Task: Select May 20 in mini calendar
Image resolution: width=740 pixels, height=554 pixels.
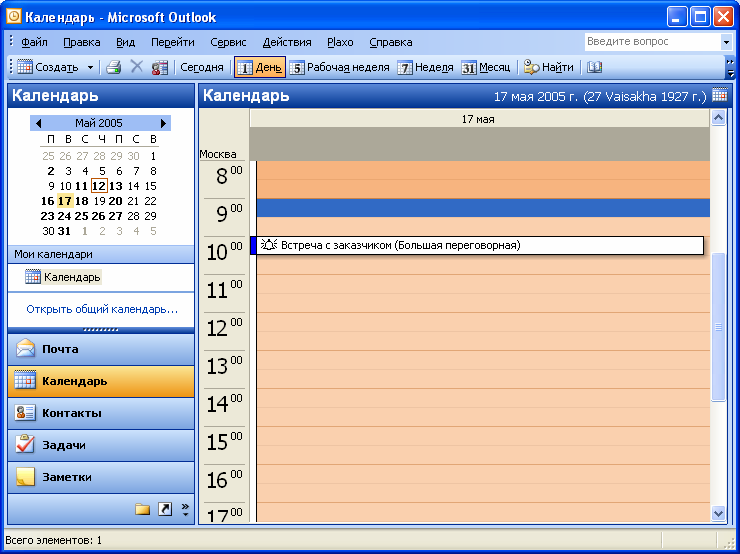Action: [x=116, y=201]
